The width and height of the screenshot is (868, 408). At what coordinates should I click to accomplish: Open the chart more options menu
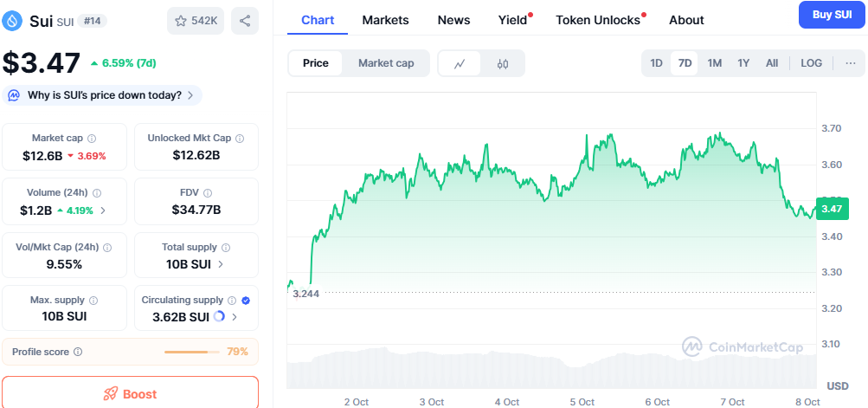click(850, 63)
